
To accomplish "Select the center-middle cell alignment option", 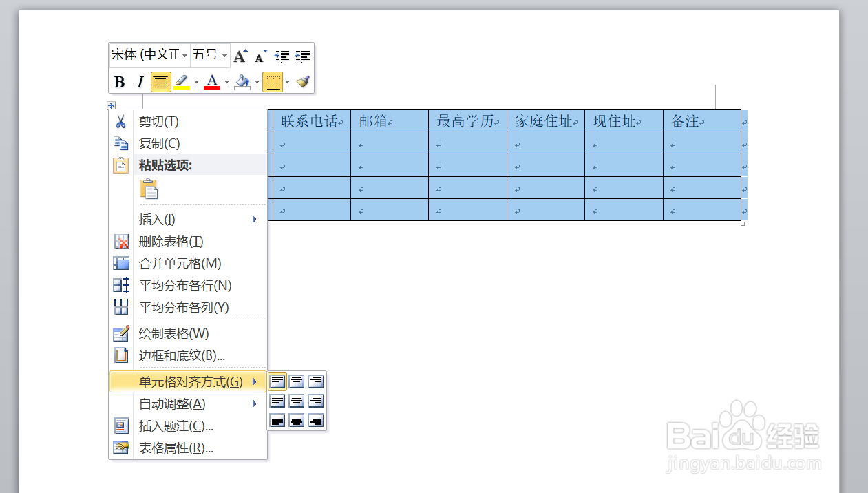I will (296, 401).
